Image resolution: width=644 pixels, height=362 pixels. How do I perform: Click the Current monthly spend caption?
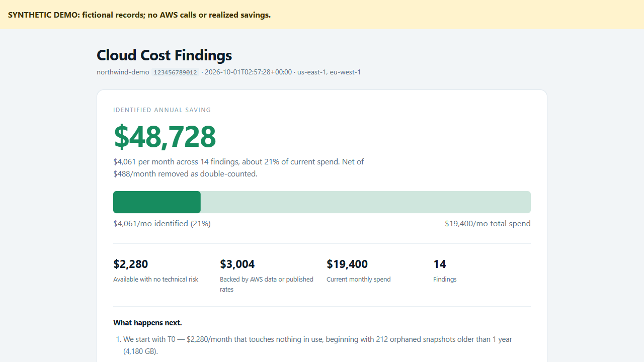(359, 279)
